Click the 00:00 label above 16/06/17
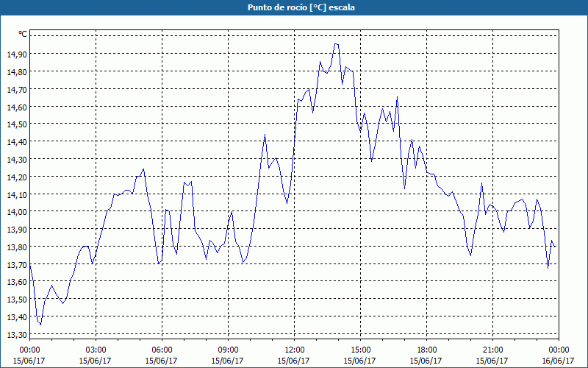The image size is (588, 368). coord(559,350)
